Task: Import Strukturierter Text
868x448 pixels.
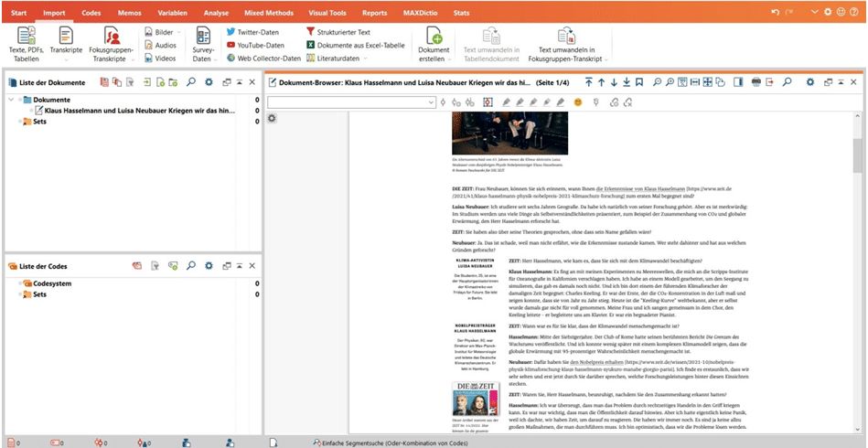Action: coord(338,32)
